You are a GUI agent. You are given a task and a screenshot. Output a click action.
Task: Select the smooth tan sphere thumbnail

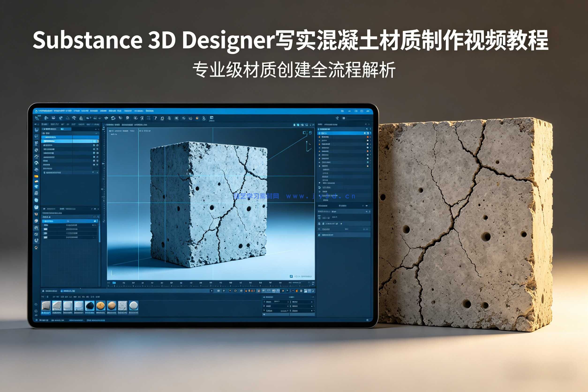pyautogui.click(x=112, y=306)
